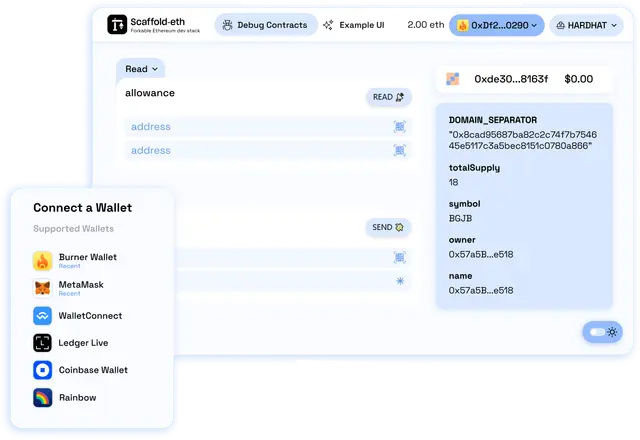Screen dimensions: 640x440
Task: Click QR scan icon in first address field
Action: point(400,127)
